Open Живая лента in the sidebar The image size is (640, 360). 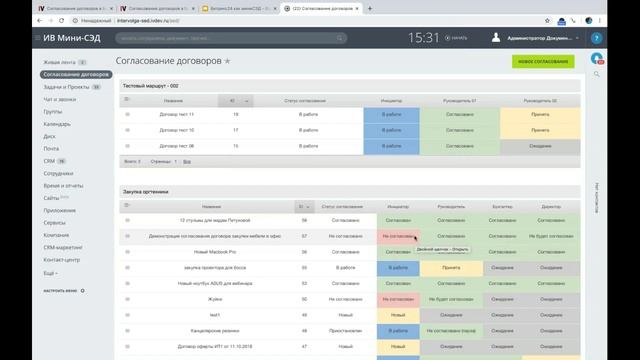(60, 62)
